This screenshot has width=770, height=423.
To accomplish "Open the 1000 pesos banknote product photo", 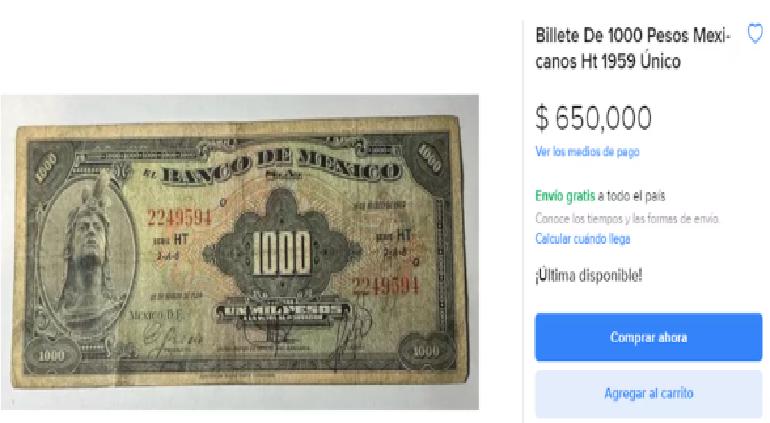I will pyautogui.click(x=240, y=252).
